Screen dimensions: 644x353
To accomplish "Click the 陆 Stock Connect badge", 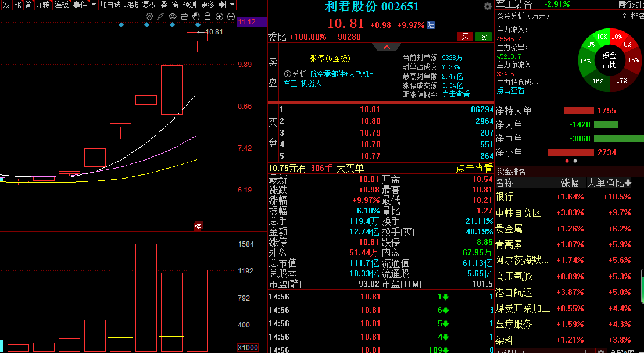I will tap(431, 25).
